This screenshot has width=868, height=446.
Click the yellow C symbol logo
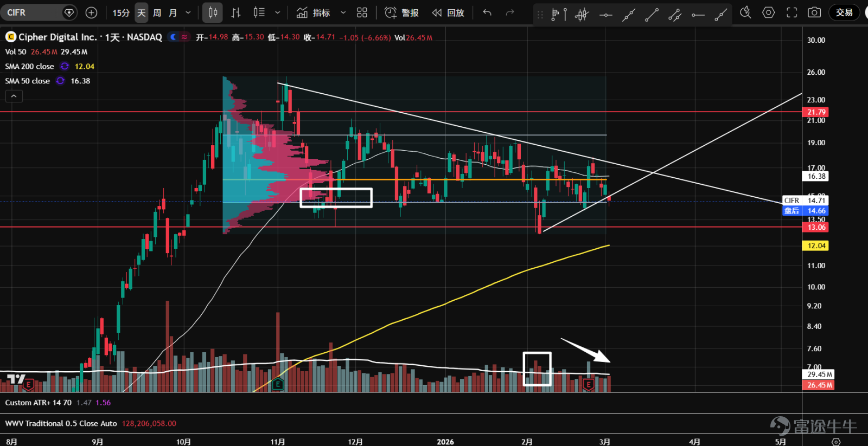point(11,37)
